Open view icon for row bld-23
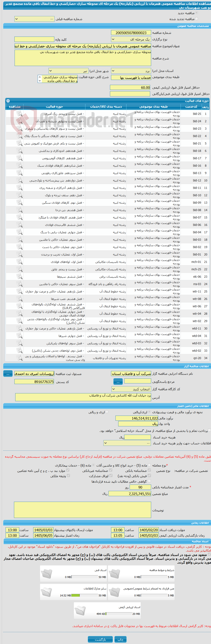The image size is (211, 644). 19,129
